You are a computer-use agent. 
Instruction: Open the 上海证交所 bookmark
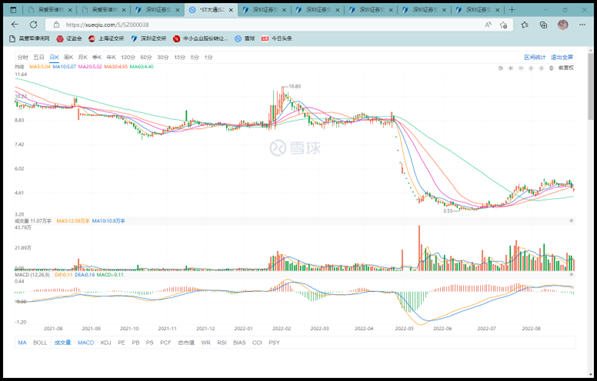(106, 38)
